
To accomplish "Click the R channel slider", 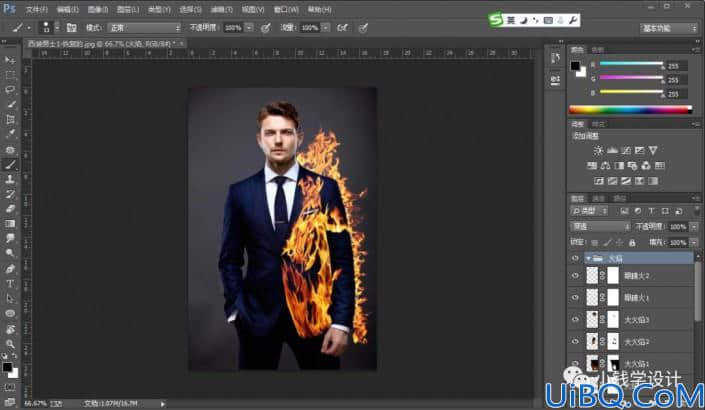I will [x=631, y=64].
